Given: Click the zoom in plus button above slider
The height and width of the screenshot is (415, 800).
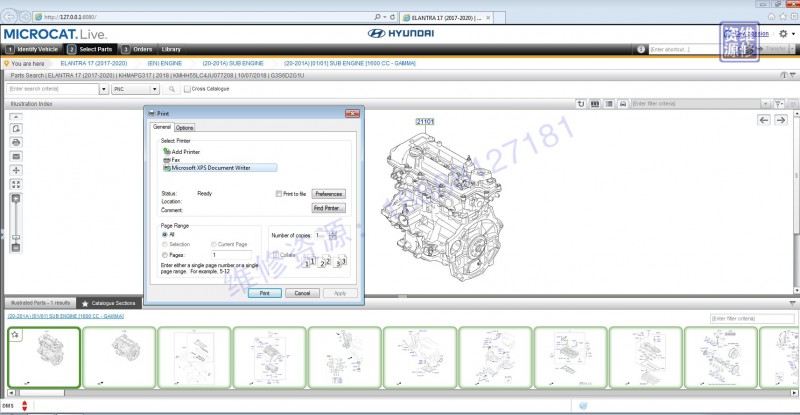Looking at the screenshot, I should [x=16, y=198].
